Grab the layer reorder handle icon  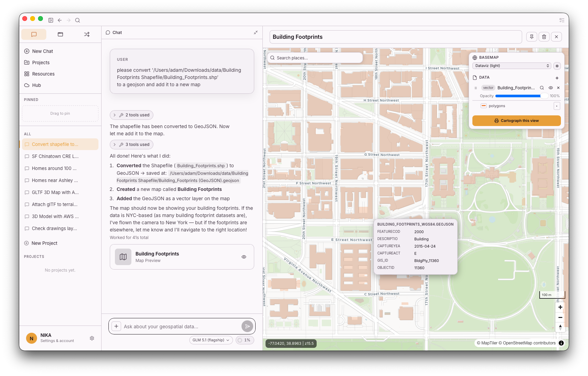pyautogui.click(x=475, y=88)
